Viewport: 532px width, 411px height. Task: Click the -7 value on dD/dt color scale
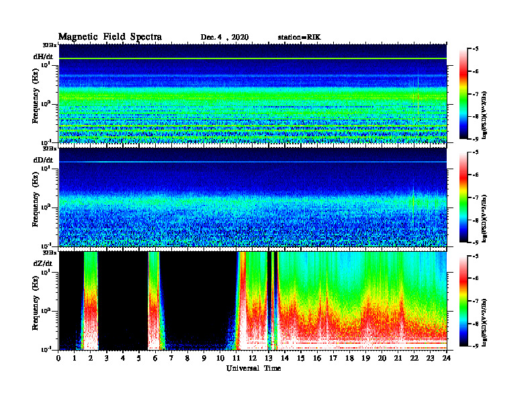[476, 197]
